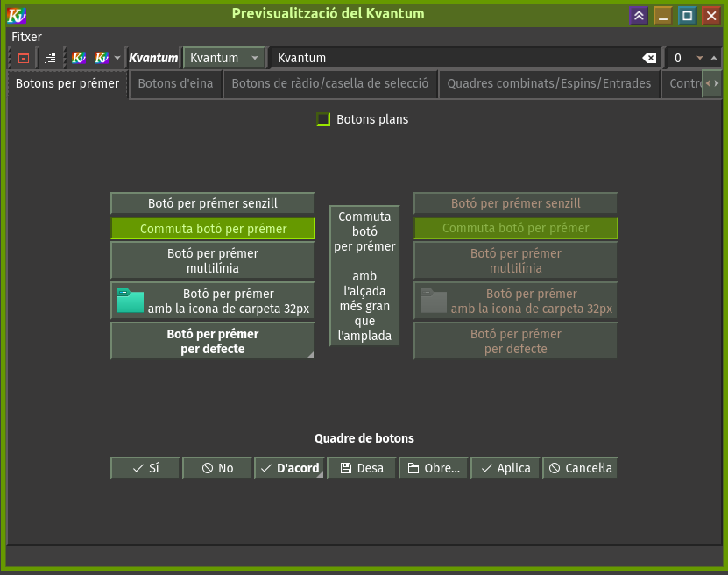Decrease the spin box value
The width and height of the screenshot is (728, 575).
[x=700, y=58]
